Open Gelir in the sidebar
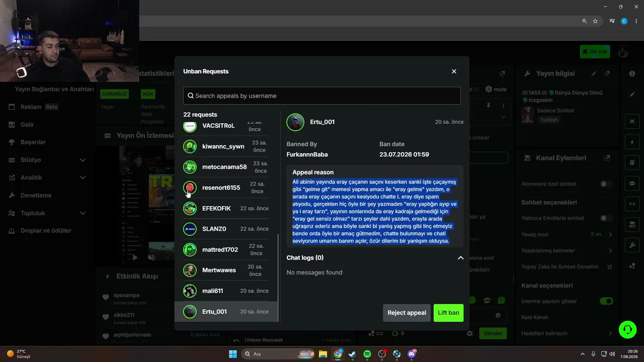Image resolution: width=644 pixels, height=362 pixels. click(27, 125)
